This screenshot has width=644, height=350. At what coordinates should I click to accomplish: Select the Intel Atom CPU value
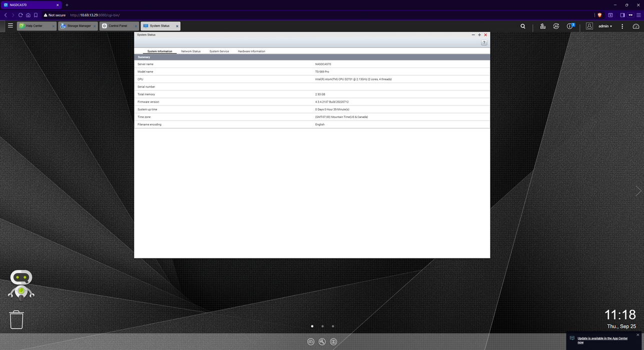point(353,79)
